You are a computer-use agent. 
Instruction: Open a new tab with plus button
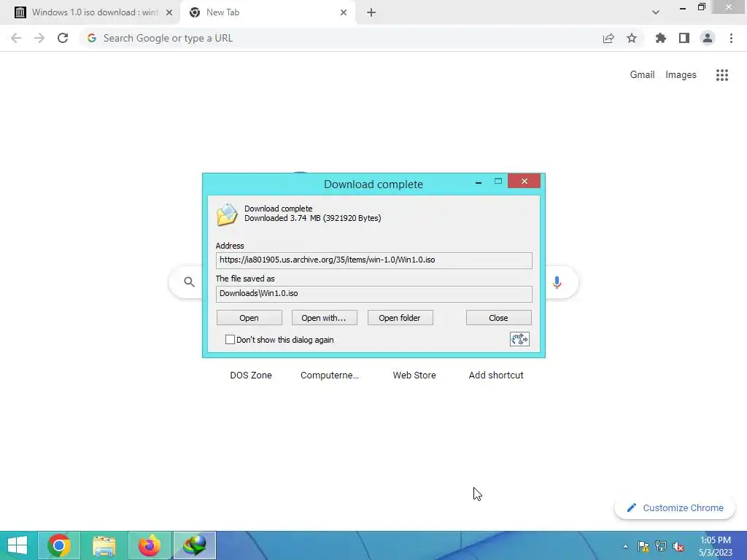click(371, 13)
